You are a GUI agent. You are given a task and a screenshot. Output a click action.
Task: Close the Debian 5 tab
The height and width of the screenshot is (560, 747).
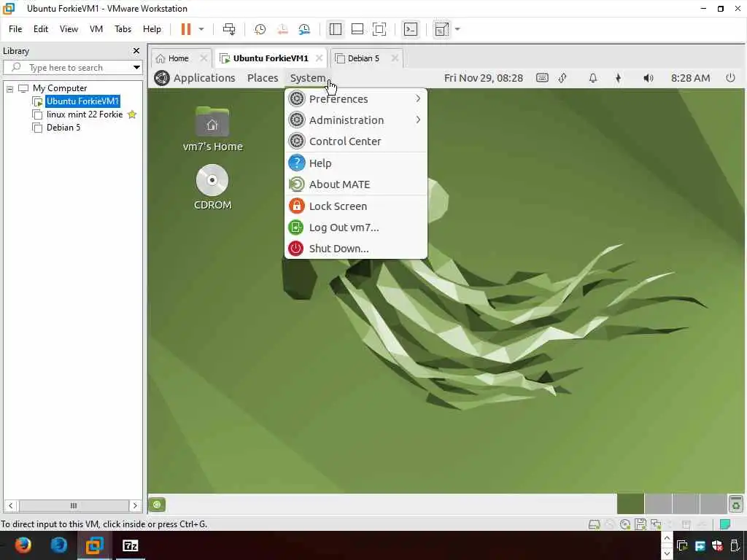tap(395, 58)
